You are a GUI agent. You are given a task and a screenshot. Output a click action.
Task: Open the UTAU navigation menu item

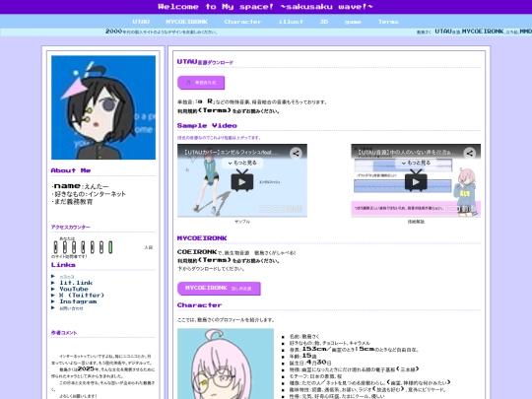[x=141, y=22]
